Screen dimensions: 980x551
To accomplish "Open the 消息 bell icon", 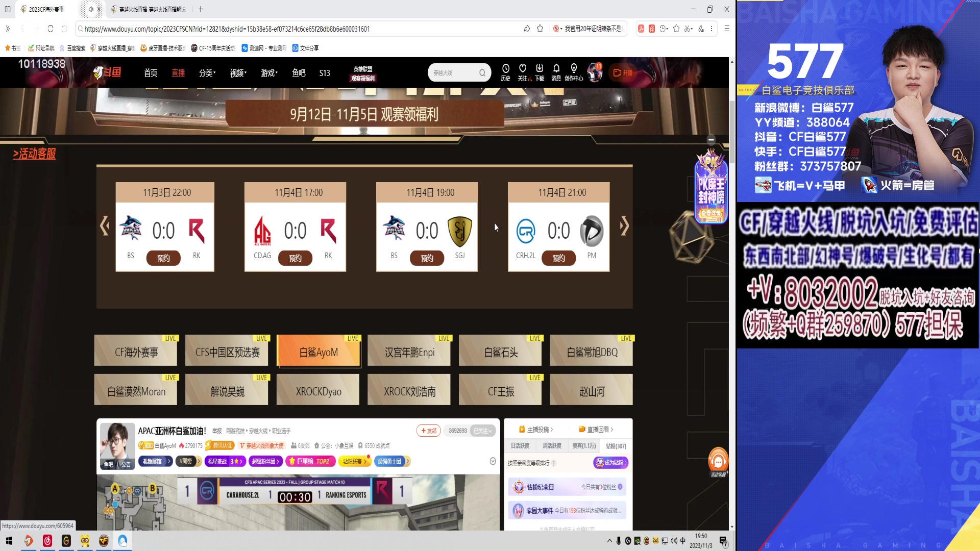I will tap(556, 72).
